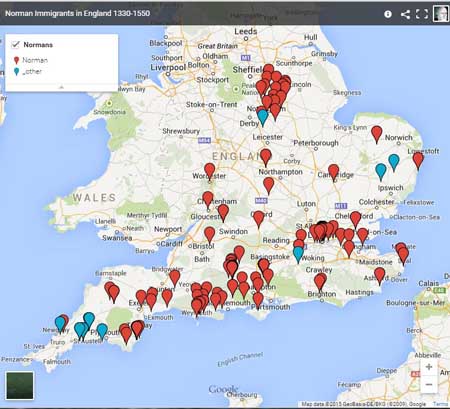Collapse the legend panel arrow
Viewport: 450px width, 409px height.
[x=61, y=87]
